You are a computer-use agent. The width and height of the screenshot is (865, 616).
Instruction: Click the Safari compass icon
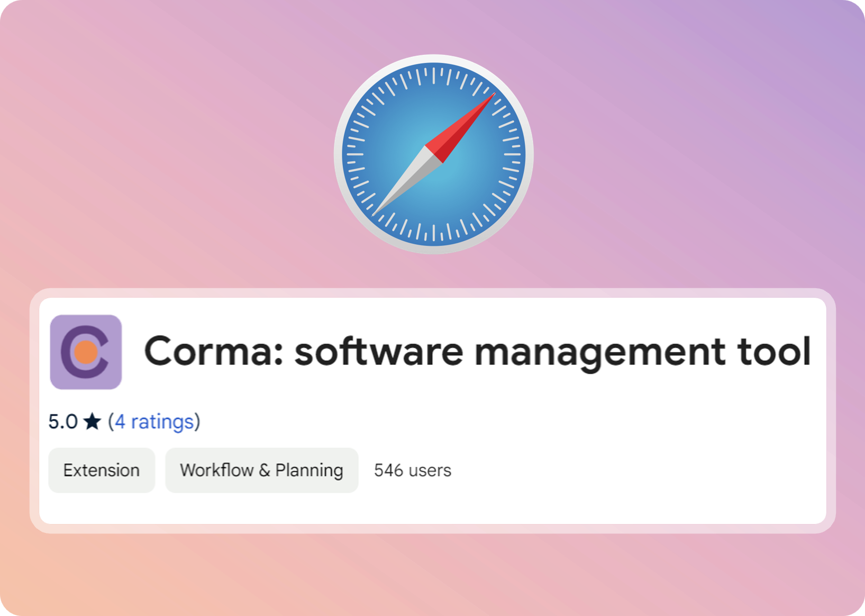click(x=433, y=154)
